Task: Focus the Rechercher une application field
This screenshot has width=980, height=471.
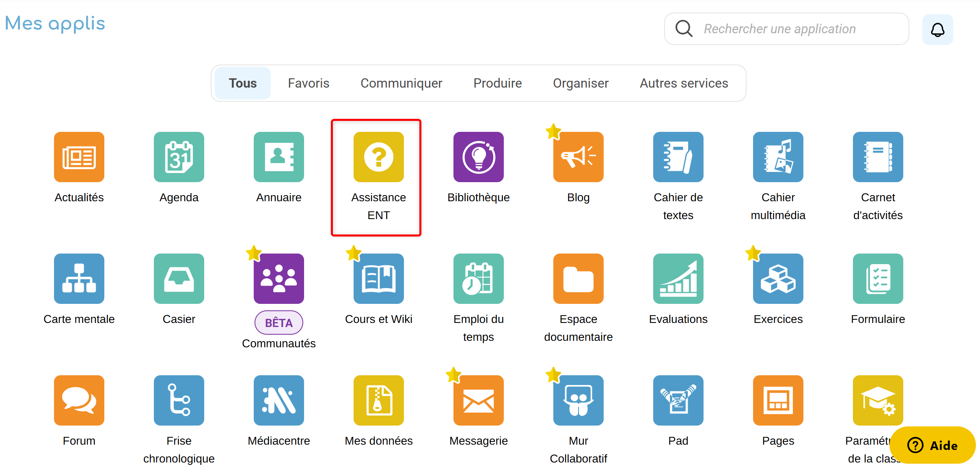Action: [796, 29]
